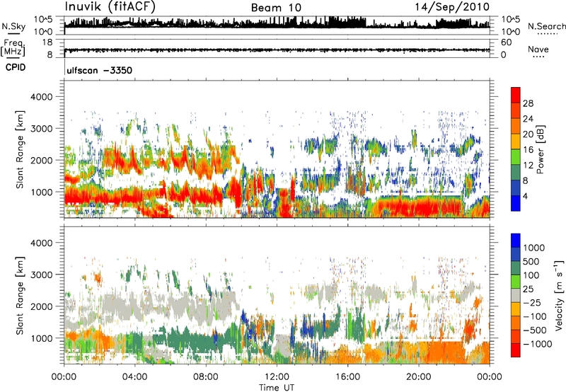Viewport: 566px width, 392px height.
Task: Click the '08:00' time axis tick label
Action: pyautogui.click(x=206, y=377)
